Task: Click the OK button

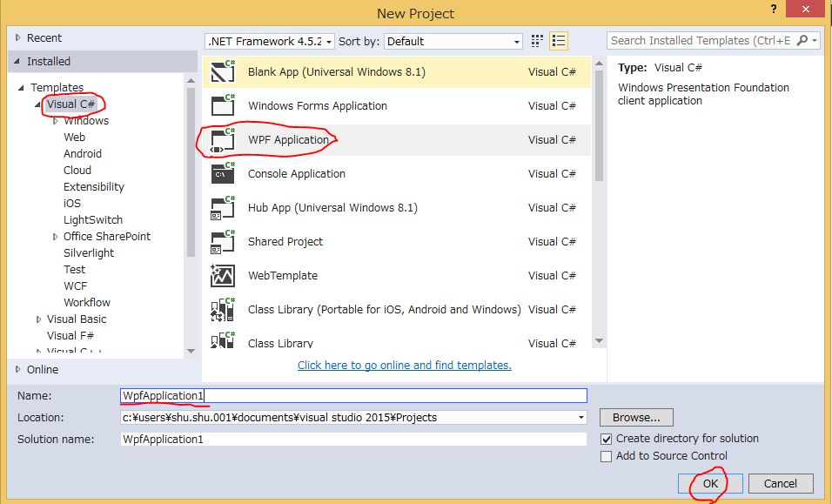Action: (708, 483)
